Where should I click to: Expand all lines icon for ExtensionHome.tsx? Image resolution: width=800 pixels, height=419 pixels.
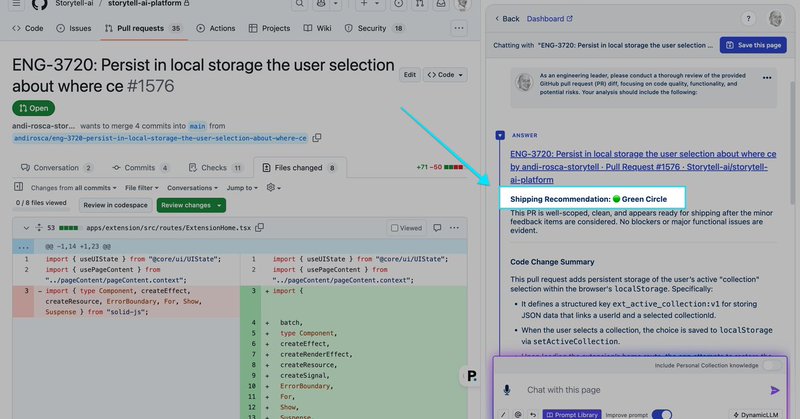point(39,228)
